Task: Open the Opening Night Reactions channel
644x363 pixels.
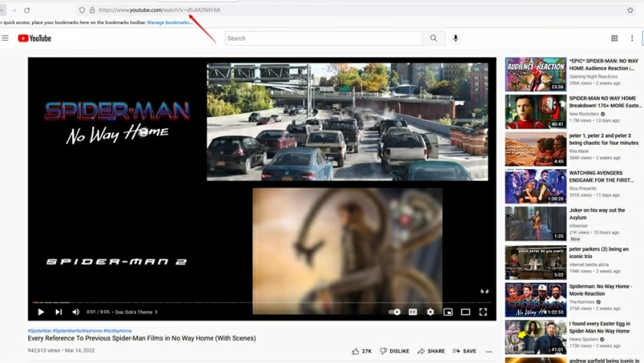Action: [593, 77]
